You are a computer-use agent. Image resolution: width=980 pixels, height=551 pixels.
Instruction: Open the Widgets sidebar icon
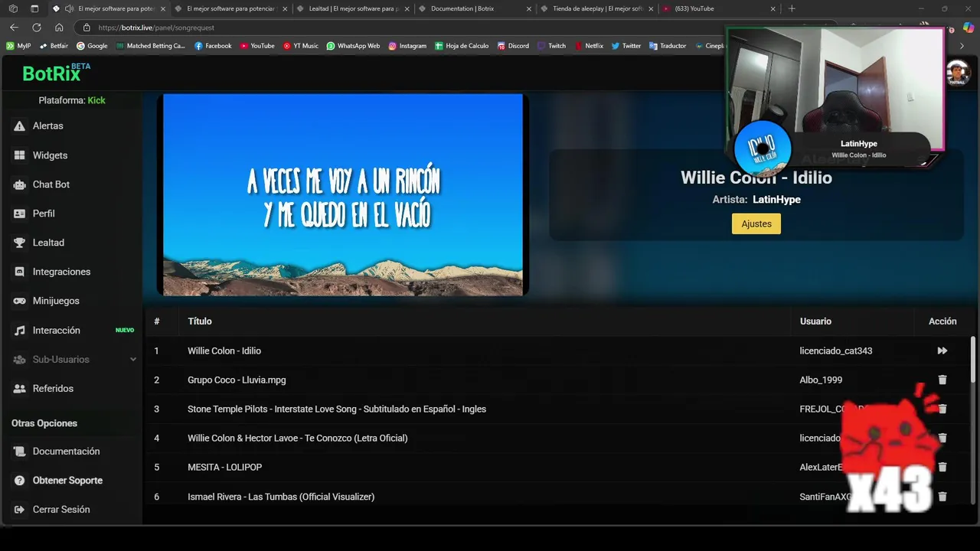(x=19, y=155)
